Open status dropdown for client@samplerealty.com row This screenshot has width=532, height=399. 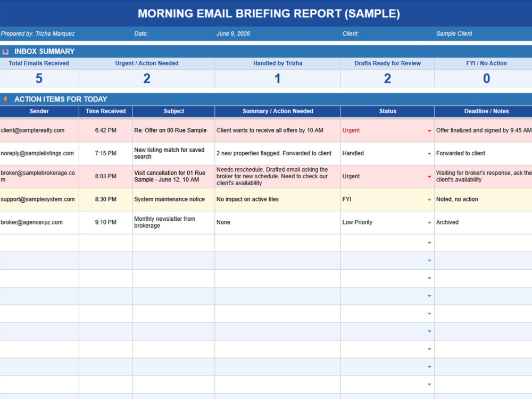[429, 131]
